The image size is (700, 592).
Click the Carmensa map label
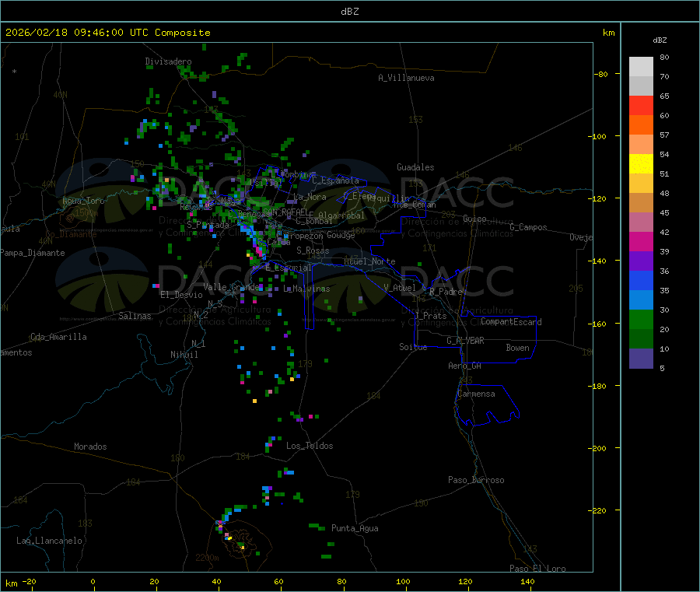(476, 394)
